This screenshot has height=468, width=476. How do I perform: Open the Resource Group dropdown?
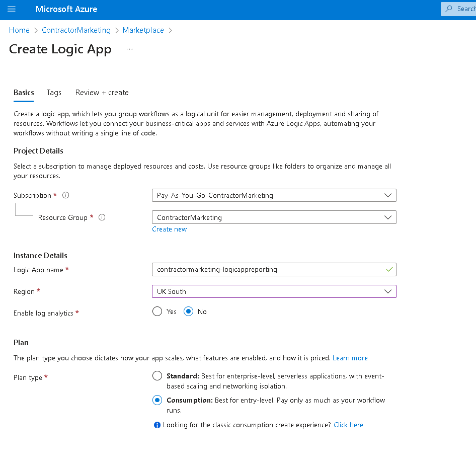(x=274, y=217)
